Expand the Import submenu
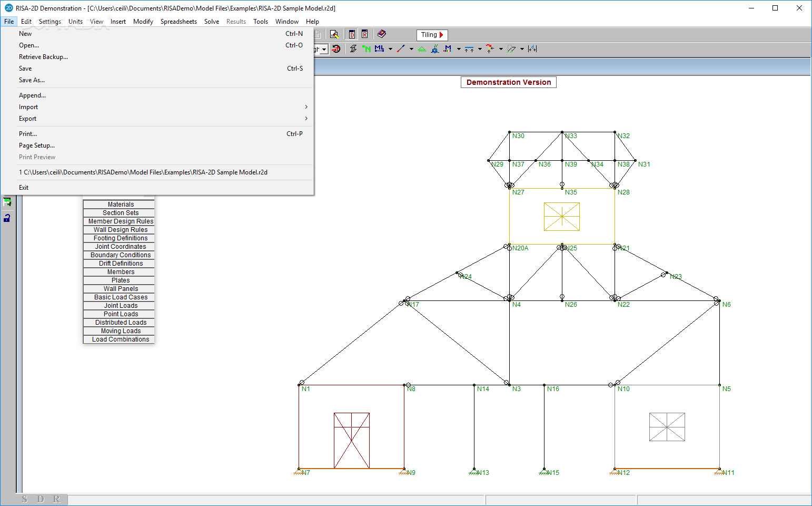Image resolution: width=812 pixels, height=506 pixels. pos(163,107)
